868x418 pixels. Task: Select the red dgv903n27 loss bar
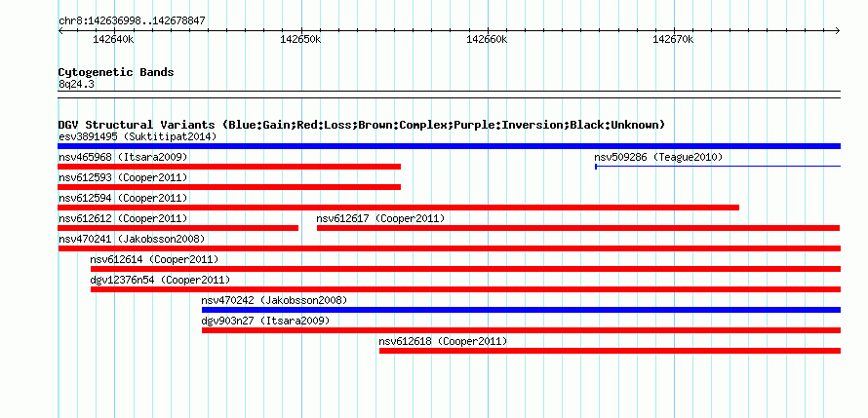coord(522,330)
